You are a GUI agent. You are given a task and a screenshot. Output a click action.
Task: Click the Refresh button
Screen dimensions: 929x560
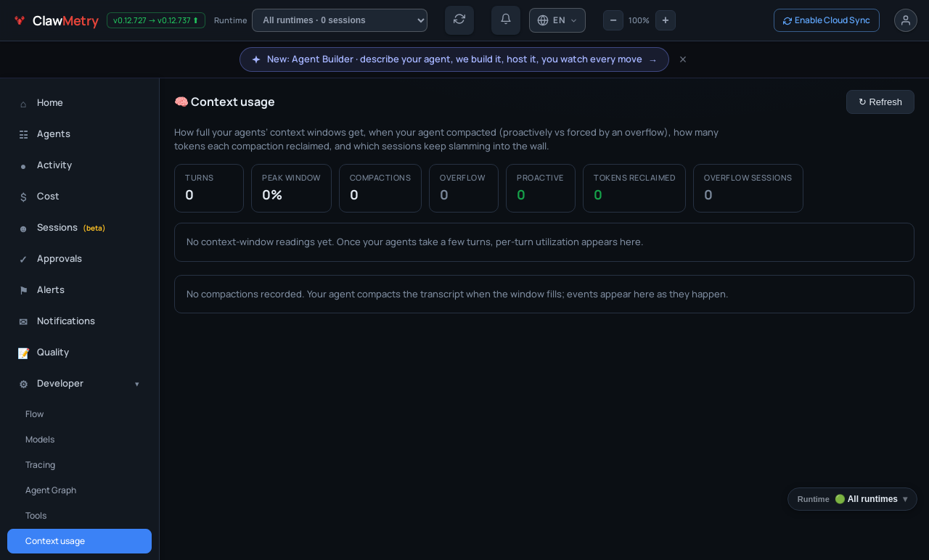(x=880, y=102)
